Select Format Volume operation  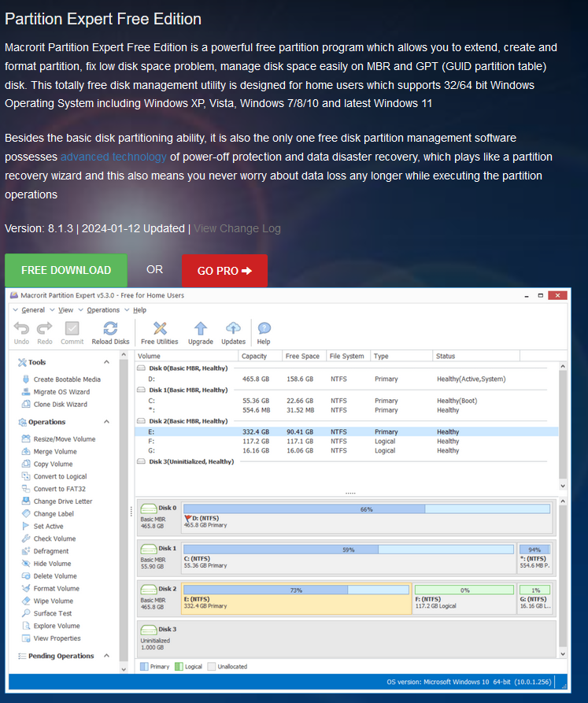tap(50, 589)
